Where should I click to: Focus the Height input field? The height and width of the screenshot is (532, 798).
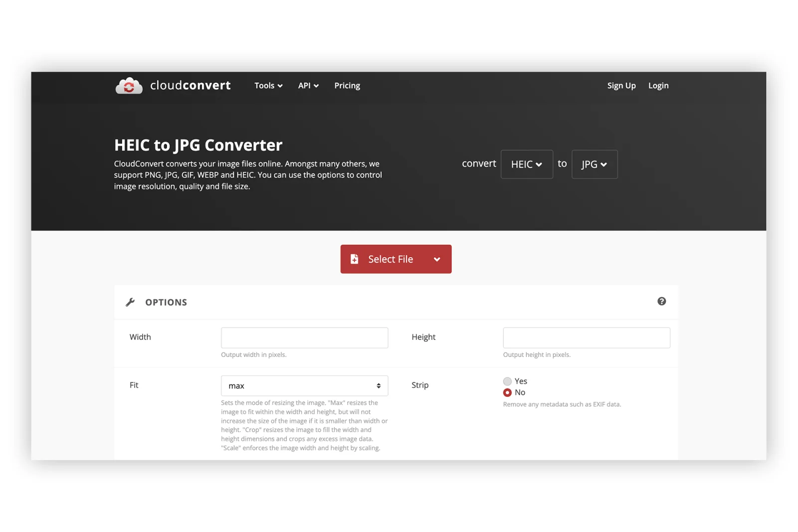(587, 338)
